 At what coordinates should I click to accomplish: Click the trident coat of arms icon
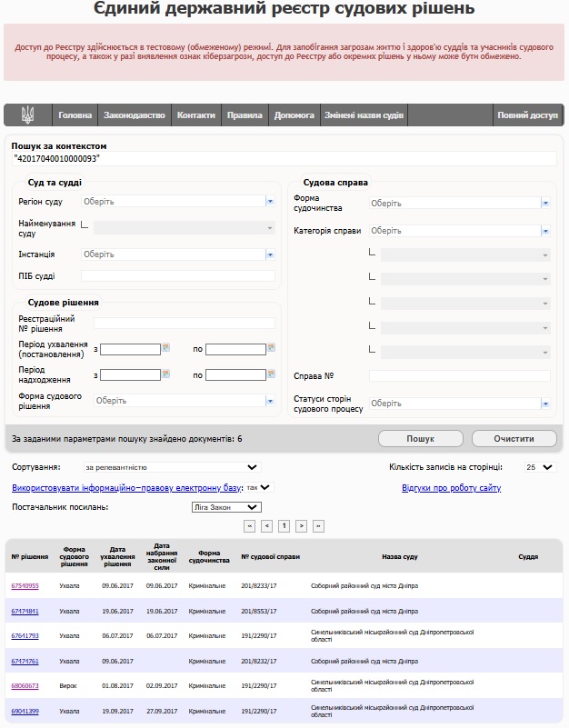(x=28, y=115)
